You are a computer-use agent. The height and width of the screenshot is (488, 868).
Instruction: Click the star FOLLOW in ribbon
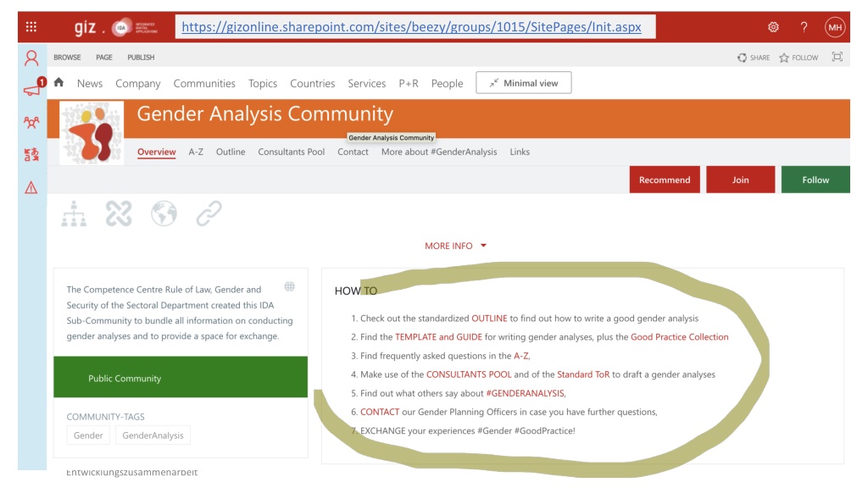click(x=798, y=58)
